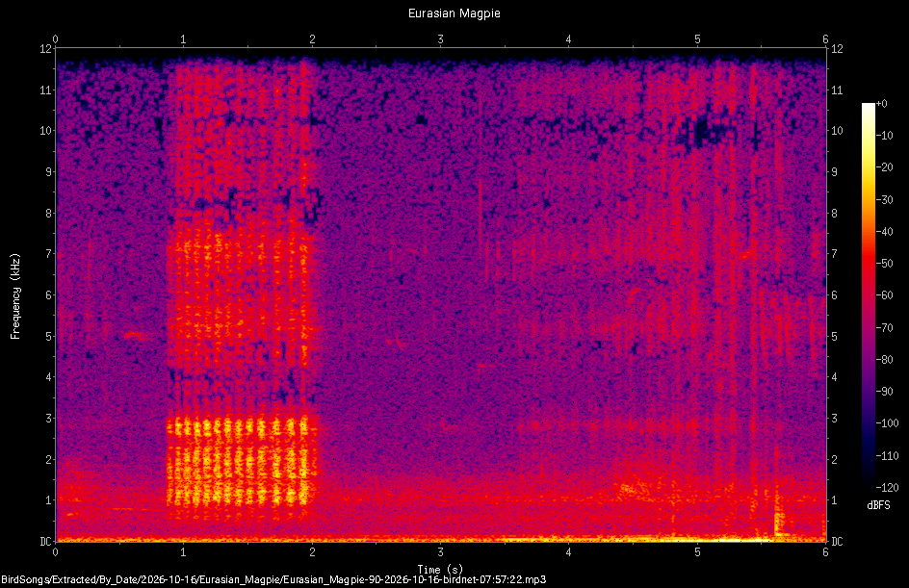Click the bright harmonic band just under 3 kHz
The image size is (909, 588).
241,428
